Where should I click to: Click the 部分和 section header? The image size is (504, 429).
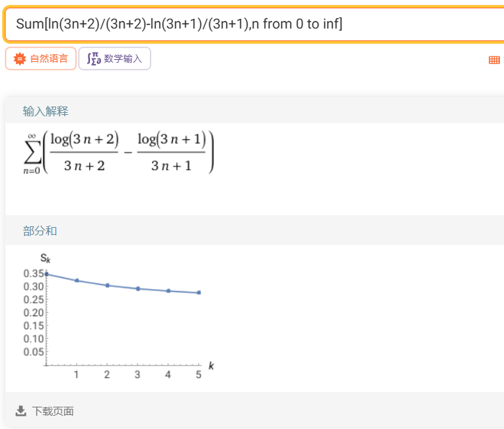[x=40, y=231]
